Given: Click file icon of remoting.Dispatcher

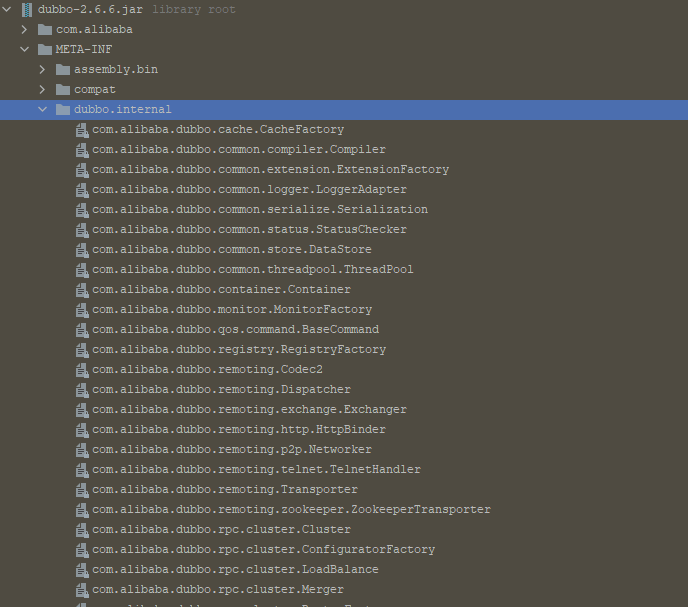Looking at the screenshot, I should coord(82,390).
